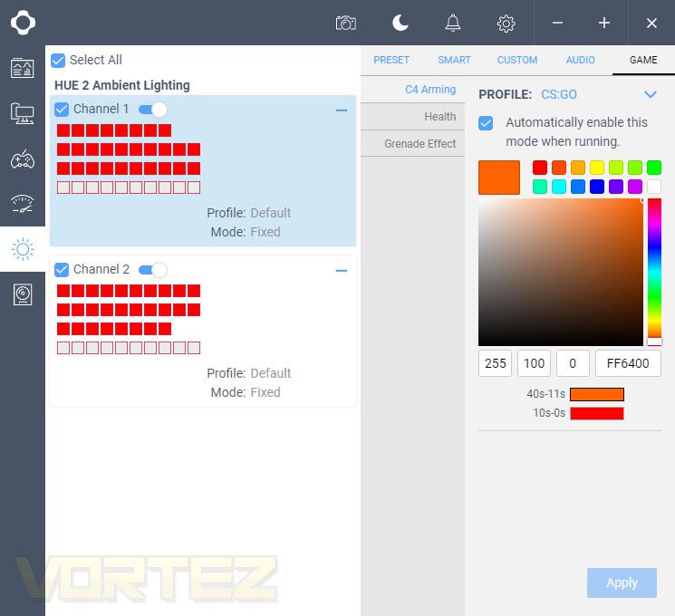The height and width of the screenshot is (616, 675).
Task: Uncheck Automatically enable this mode checkbox
Action: point(486,123)
